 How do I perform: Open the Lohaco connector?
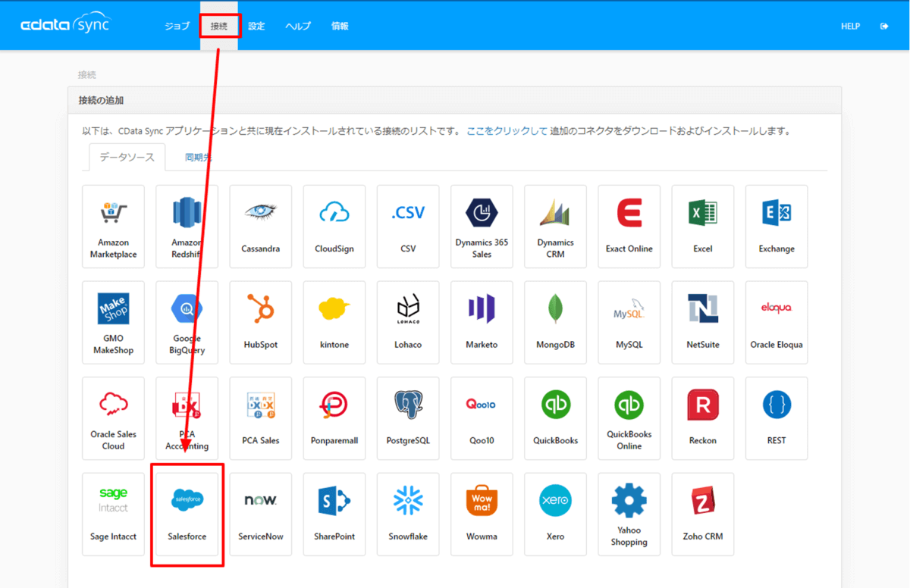[408, 323]
